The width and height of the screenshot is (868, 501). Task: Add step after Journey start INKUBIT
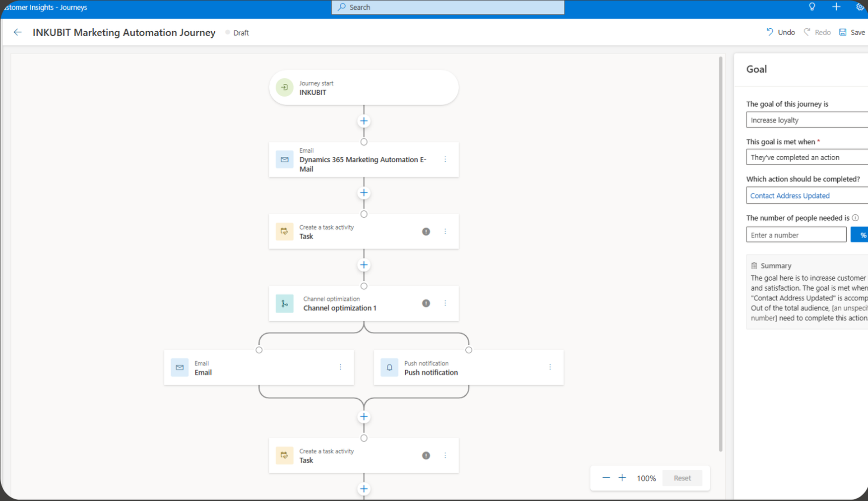(x=364, y=121)
